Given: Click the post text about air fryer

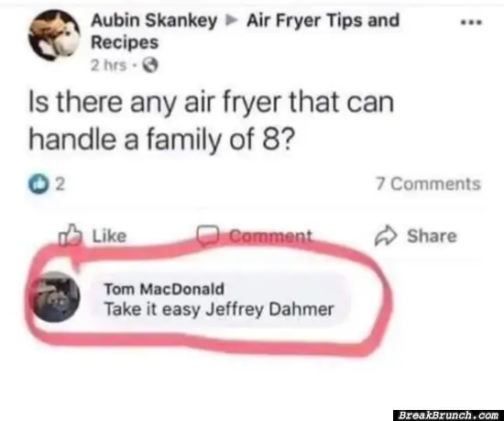Looking at the screenshot, I should pyautogui.click(x=211, y=121).
